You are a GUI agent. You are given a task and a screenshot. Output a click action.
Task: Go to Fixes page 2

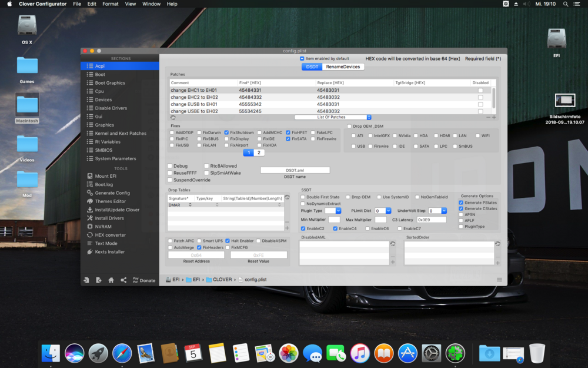259,152
